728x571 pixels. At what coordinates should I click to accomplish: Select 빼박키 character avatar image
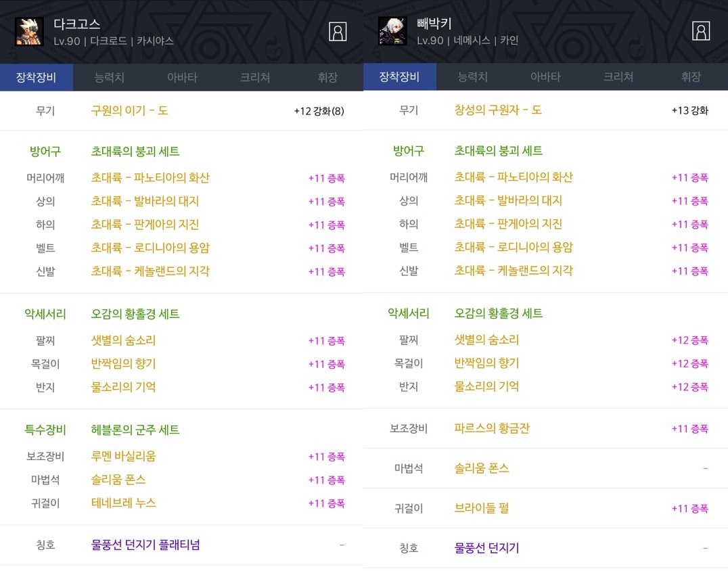[393, 31]
